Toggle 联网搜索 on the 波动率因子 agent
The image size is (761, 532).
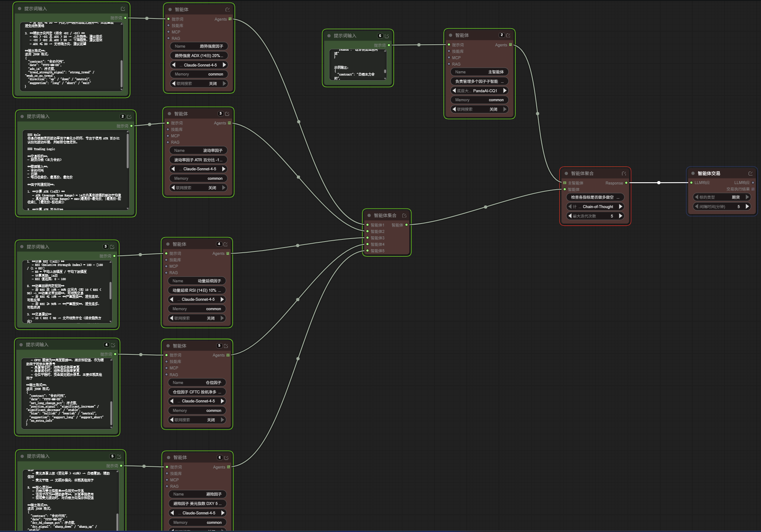point(198,188)
